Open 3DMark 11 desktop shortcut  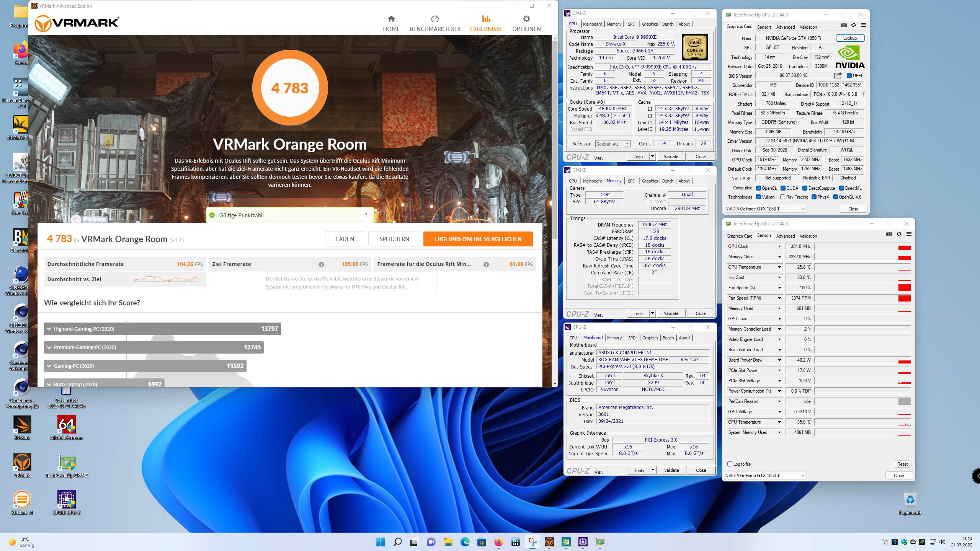(x=22, y=503)
